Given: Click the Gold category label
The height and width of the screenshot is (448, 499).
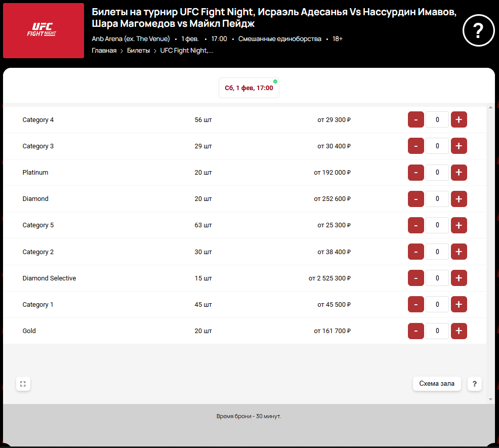Looking at the screenshot, I should click(x=29, y=331).
